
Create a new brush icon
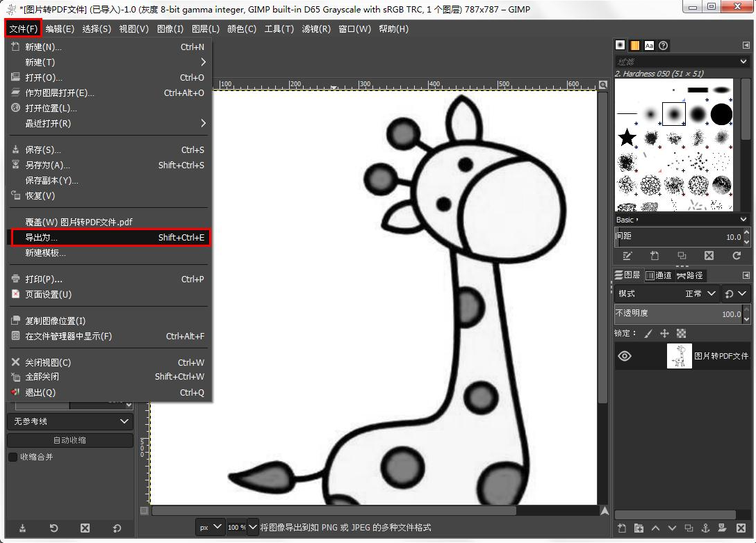[655, 256]
